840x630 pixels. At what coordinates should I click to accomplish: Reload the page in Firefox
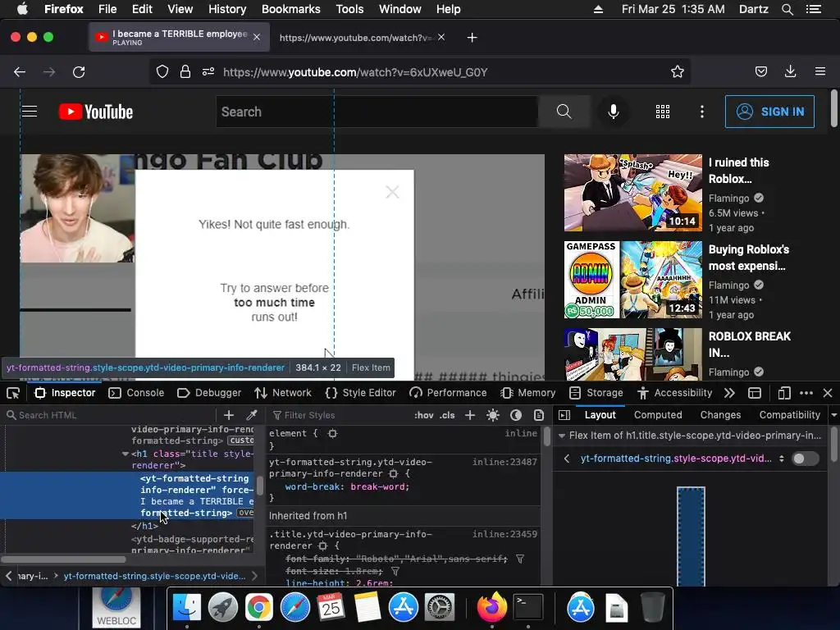coord(79,72)
